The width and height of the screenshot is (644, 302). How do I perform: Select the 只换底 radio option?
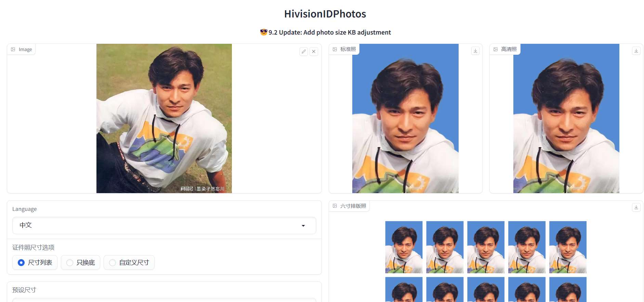click(80, 263)
